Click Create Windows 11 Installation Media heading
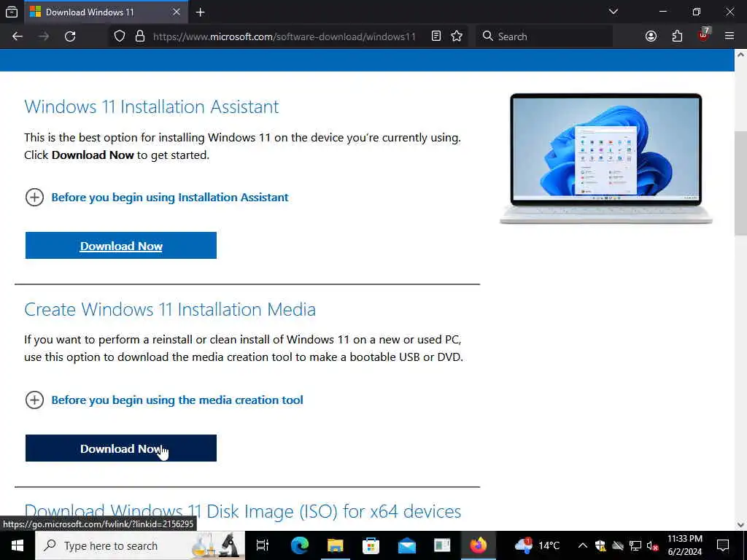Viewport: 747px width, 560px height. [x=170, y=309]
